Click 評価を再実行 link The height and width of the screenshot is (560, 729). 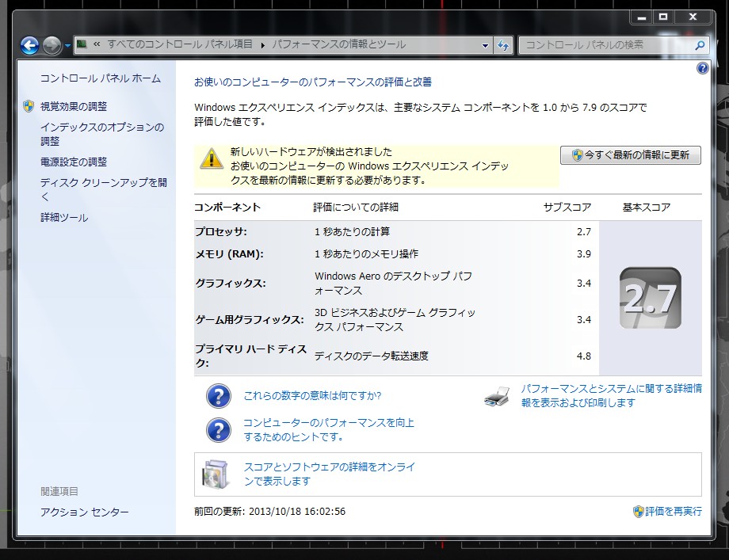(x=674, y=511)
